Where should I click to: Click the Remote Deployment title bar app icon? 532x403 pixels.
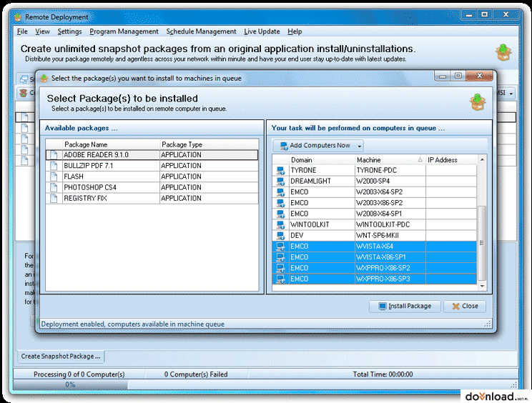18,17
